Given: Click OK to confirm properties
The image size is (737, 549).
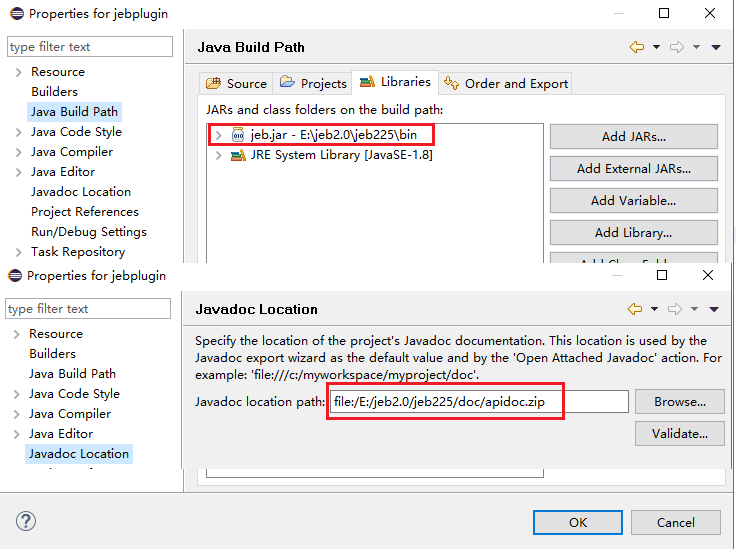Looking at the screenshot, I should (577, 522).
